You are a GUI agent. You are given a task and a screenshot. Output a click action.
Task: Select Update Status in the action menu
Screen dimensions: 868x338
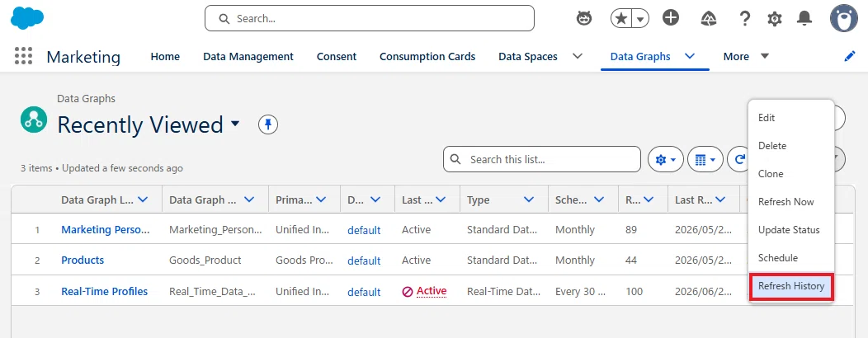pyautogui.click(x=791, y=230)
